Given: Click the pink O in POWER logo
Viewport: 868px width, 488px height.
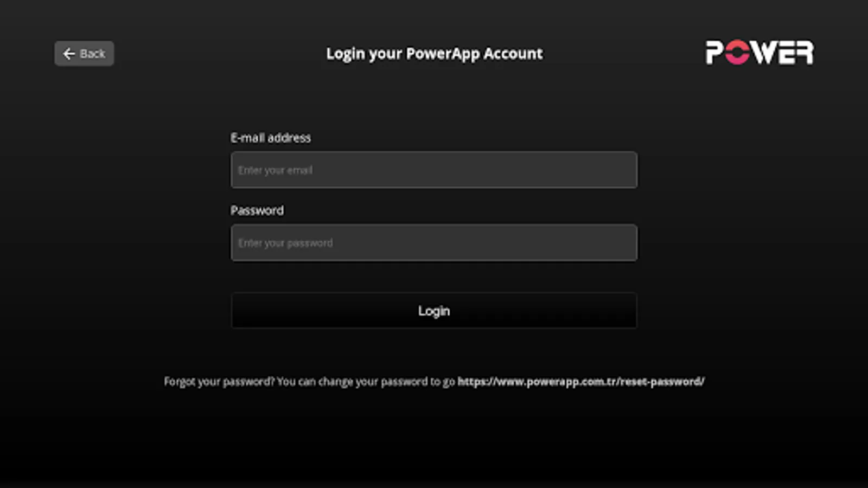Looking at the screenshot, I should (x=738, y=53).
